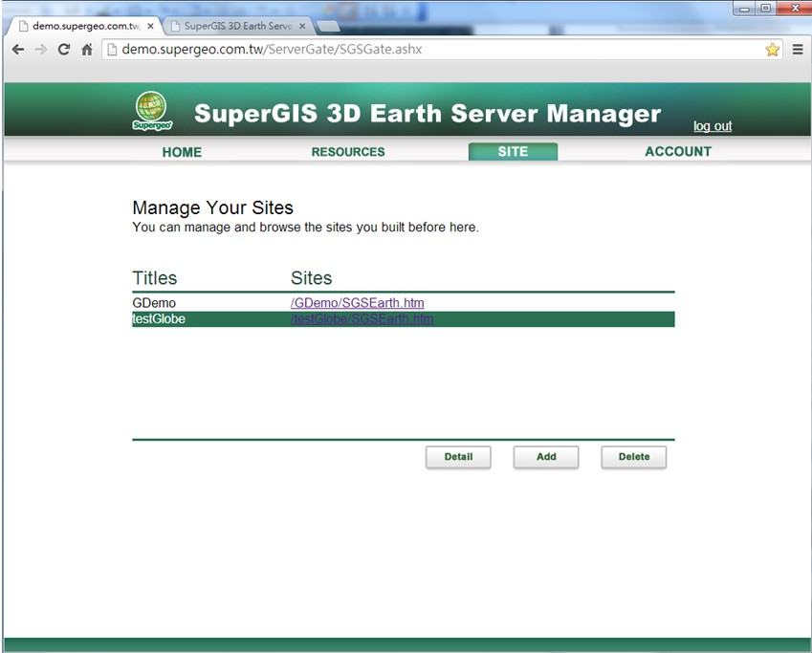Select the GDemo title row
Image resolution: width=812 pixels, height=653 pixels.
[404, 303]
